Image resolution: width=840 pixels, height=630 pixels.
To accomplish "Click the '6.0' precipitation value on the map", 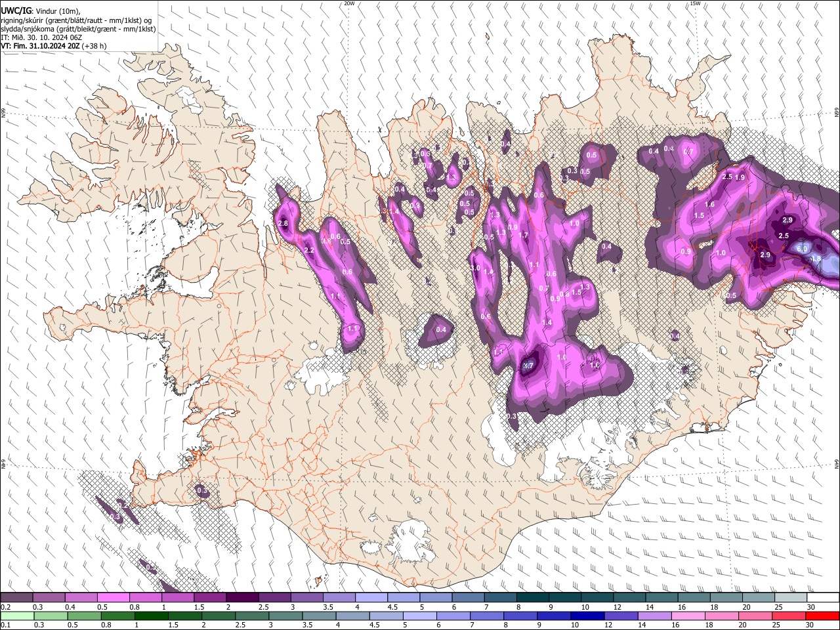I will coord(802,249).
